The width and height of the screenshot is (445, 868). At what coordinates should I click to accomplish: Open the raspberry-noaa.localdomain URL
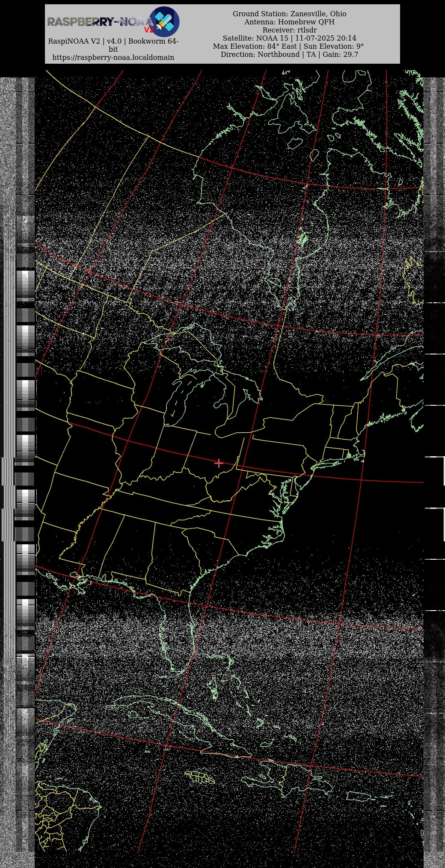pos(113,57)
